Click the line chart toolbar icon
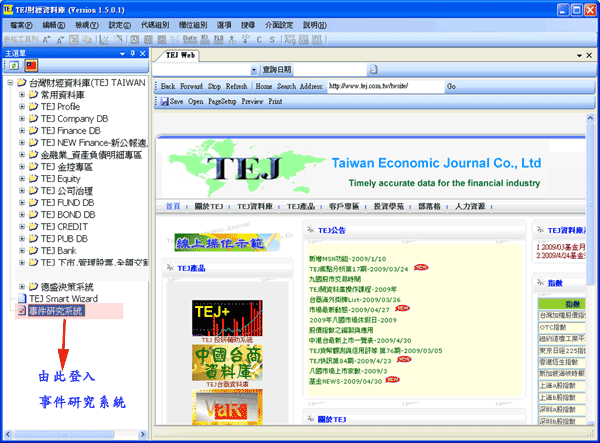 [x=104, y=39]
